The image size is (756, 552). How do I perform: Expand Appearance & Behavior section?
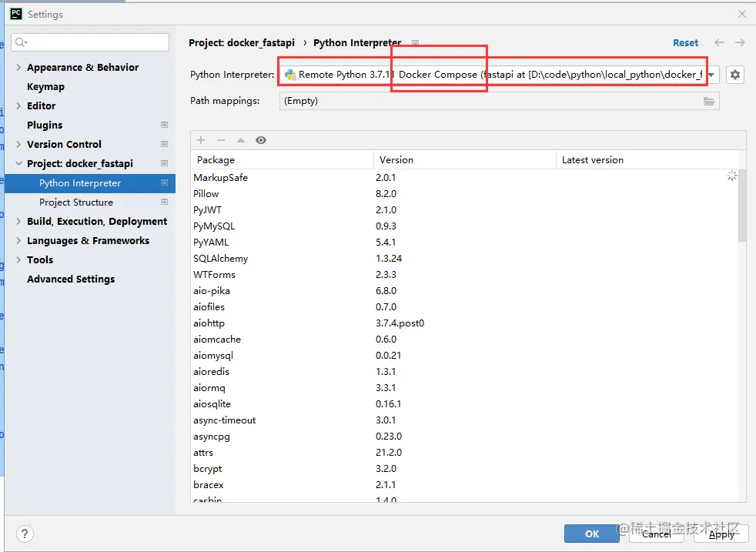point(18,67)
